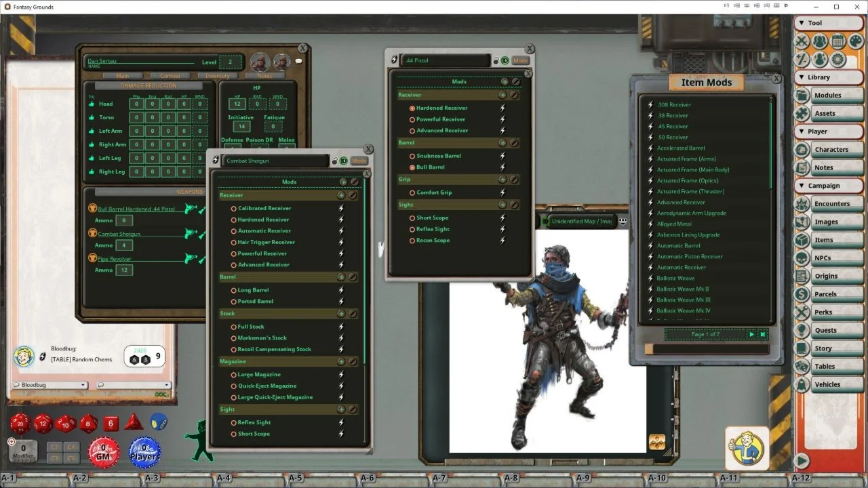Click the red GM bottle cap counter

click(104, 452)
